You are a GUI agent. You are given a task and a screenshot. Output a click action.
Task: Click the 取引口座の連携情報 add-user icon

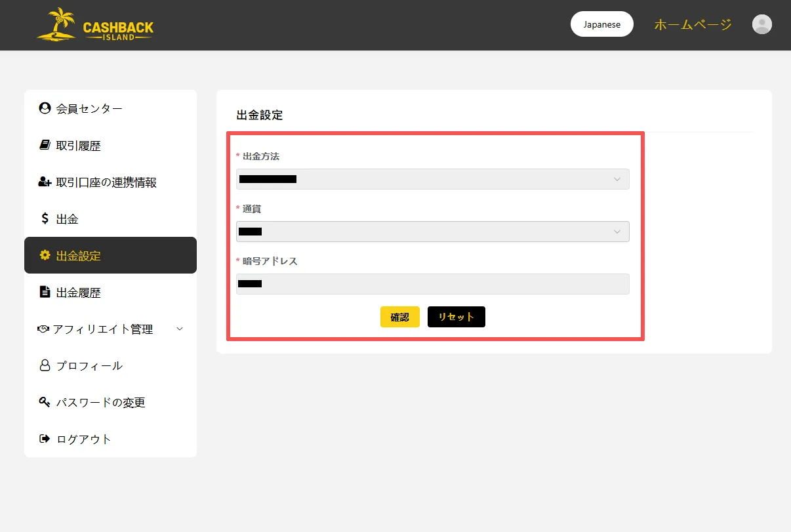click(x=45, y=182)
